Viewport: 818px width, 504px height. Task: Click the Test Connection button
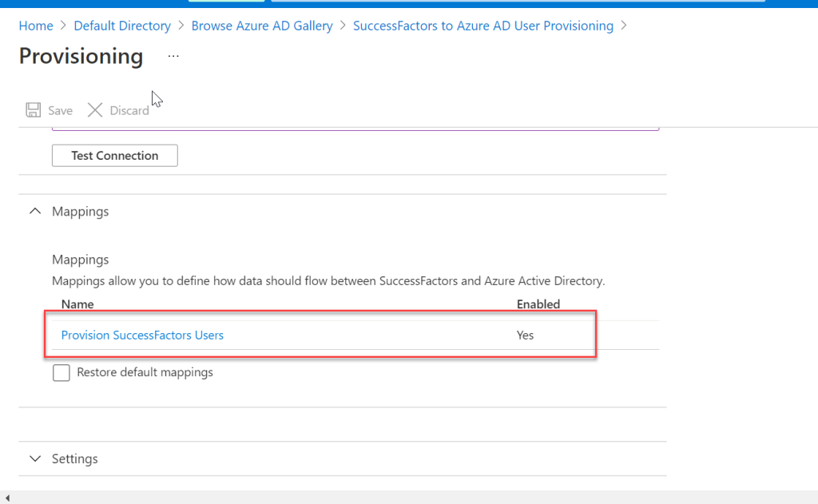[115, 156]
